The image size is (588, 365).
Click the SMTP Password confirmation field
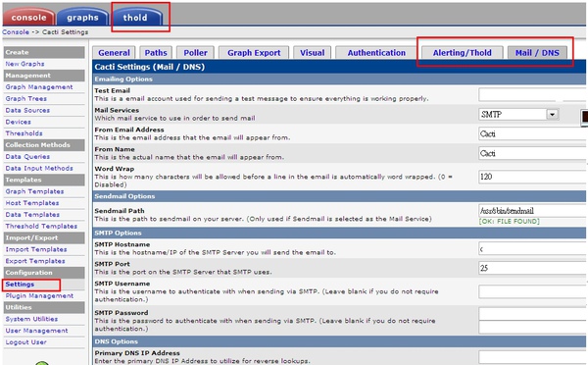(533, 327)
